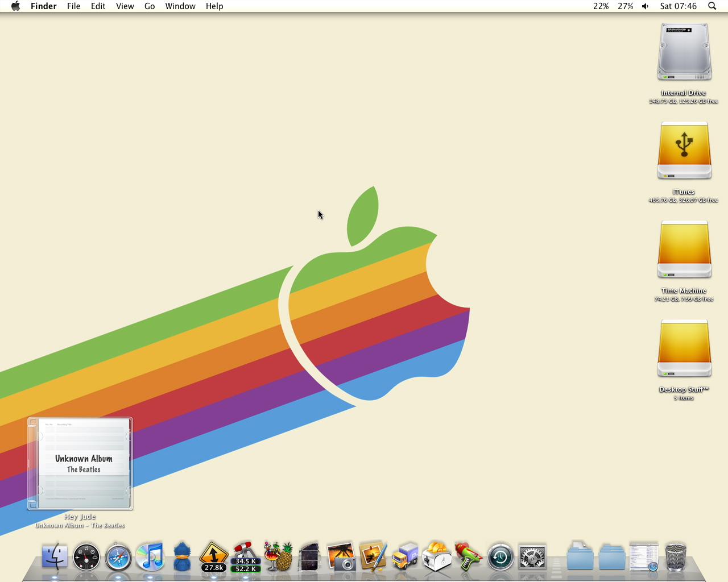Open Time Machine from the Dock
728x582 pixels.
(x=500, y=556)
